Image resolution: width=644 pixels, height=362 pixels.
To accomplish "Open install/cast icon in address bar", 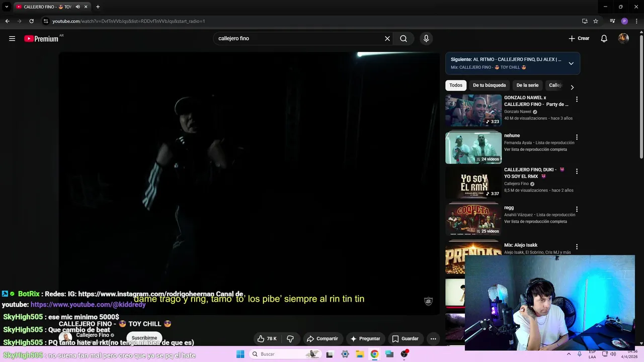I will (x=585, y=21).
